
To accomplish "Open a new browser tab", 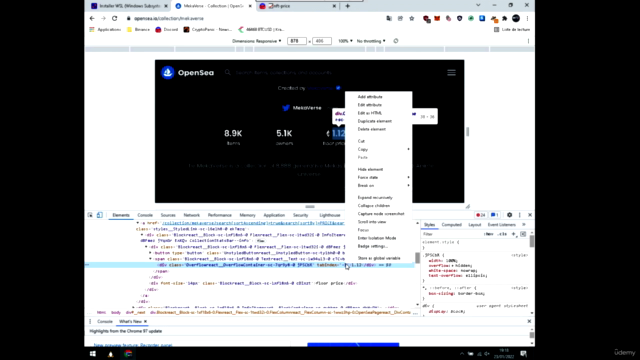I will pos(347,6).
